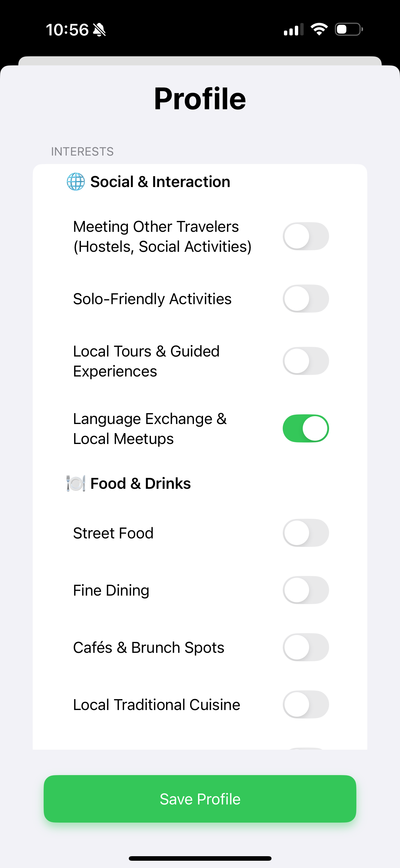
Task: Enable the Fine Dining toggle
Action: [305, 590]
